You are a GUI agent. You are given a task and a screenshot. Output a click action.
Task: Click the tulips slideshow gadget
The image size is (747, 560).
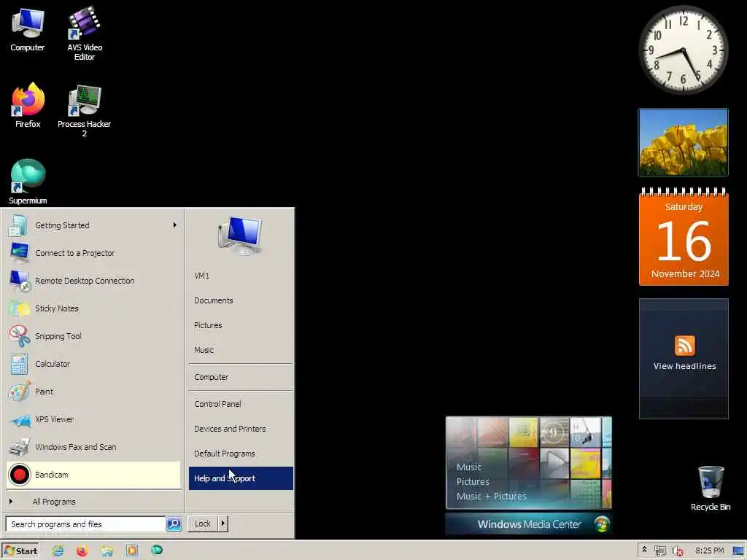click(683, 142)
